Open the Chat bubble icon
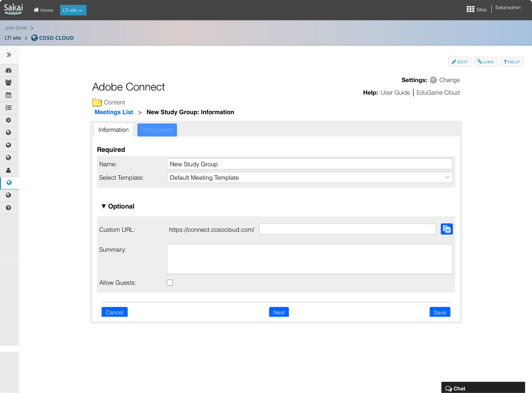 448,389
